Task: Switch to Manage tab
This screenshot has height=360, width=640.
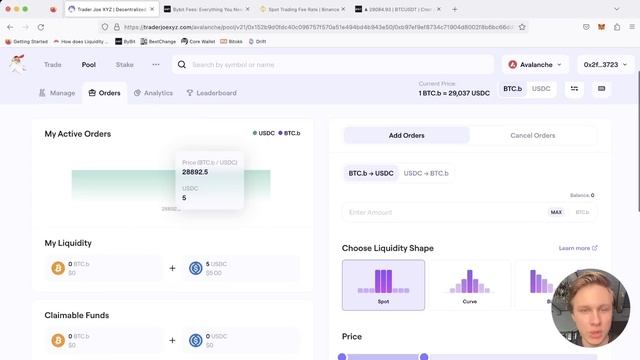Action: pyautogui.click(x=57, y=93)
